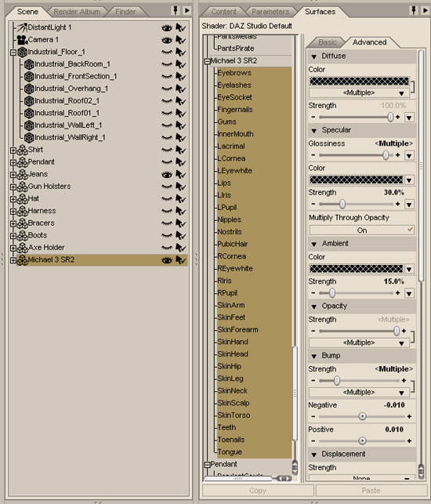431x504 pixels.
Task: Click the Shirt figure icon
Action: coord(22,150)
